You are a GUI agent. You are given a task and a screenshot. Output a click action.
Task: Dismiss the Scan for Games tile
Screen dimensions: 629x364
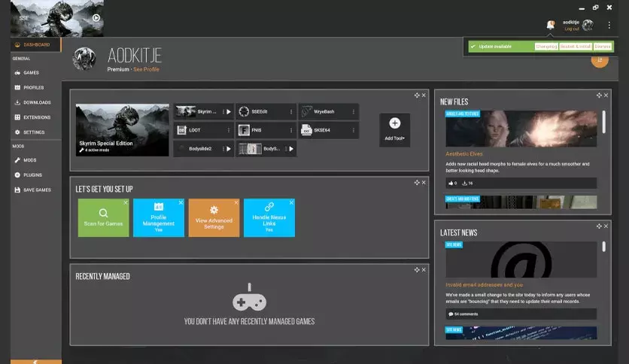(x=126, y=202)
